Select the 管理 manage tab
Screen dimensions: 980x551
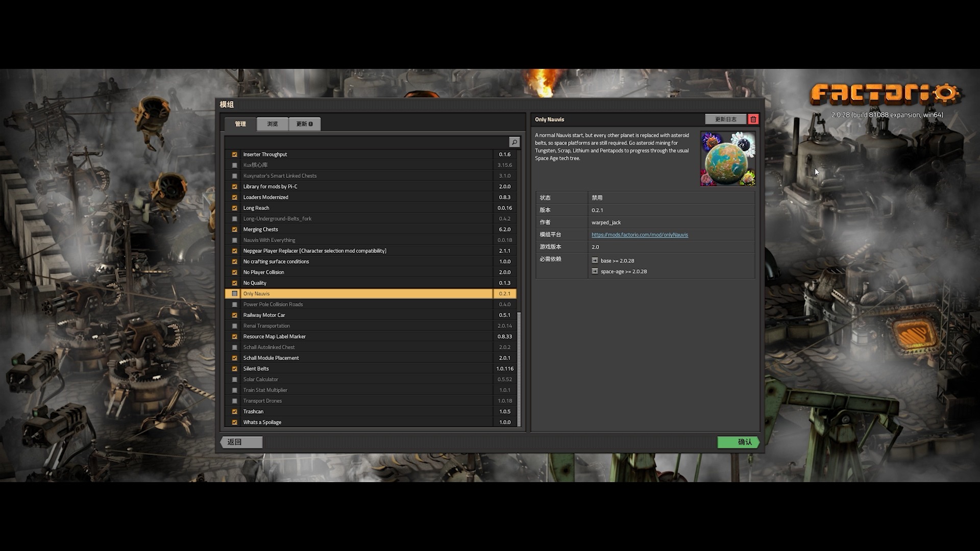[240, 124]
